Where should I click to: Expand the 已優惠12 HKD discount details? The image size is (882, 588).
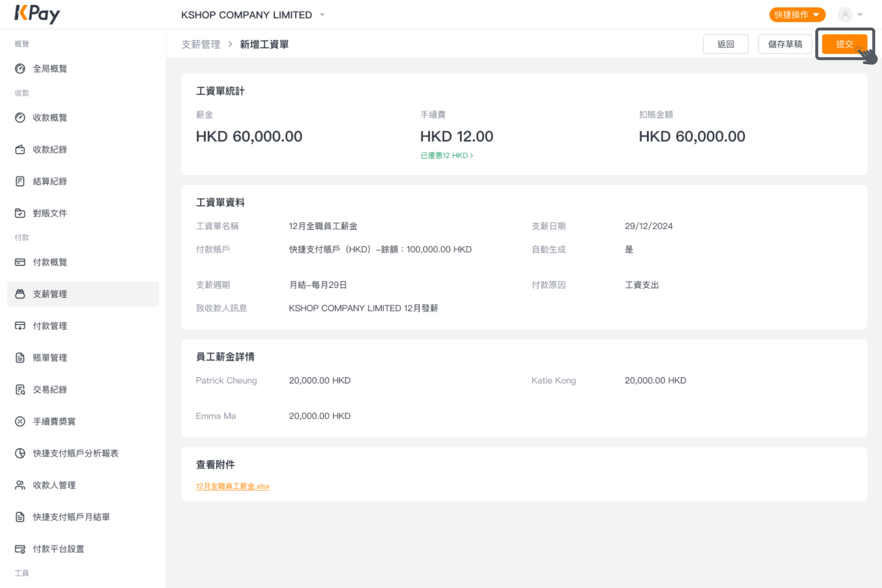coord(447,156)
